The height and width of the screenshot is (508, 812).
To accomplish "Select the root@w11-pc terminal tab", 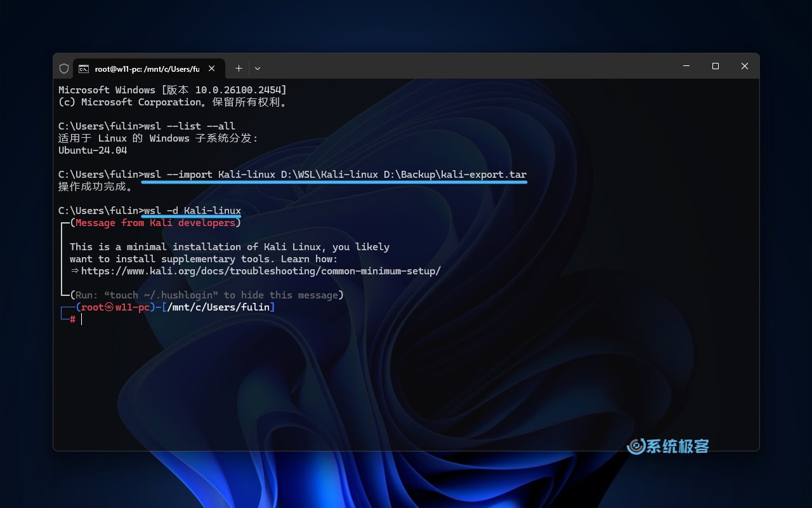I will (x=148, y=69).
